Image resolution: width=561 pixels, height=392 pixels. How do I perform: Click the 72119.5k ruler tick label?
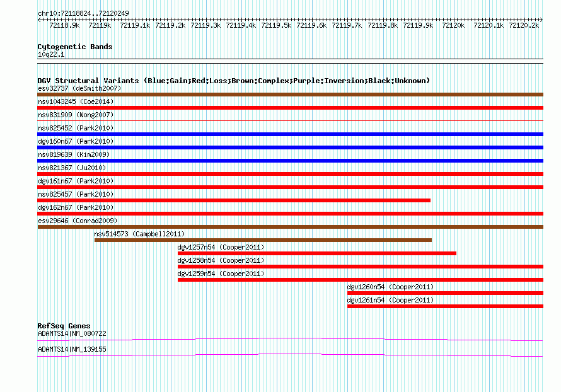click(x=276, y=25)
